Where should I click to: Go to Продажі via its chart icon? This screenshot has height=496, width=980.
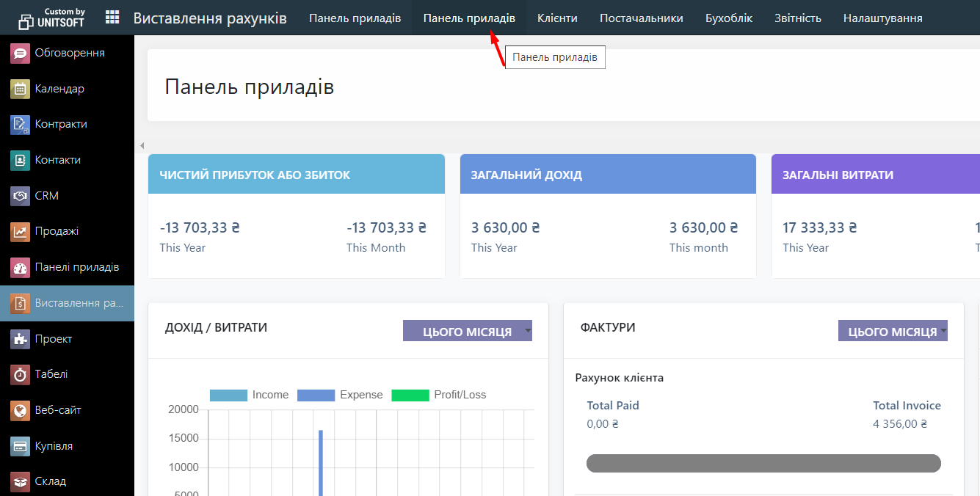[x=20, y=231]
